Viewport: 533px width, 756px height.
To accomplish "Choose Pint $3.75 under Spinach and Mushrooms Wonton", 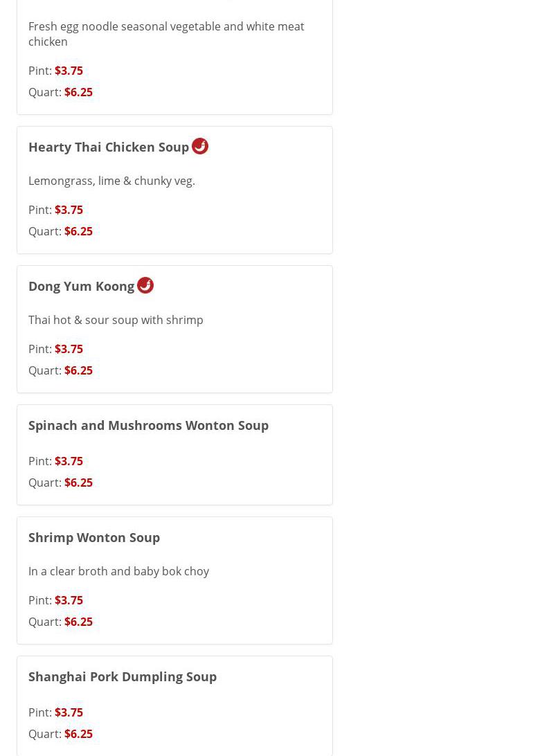I will coord(69,461).
